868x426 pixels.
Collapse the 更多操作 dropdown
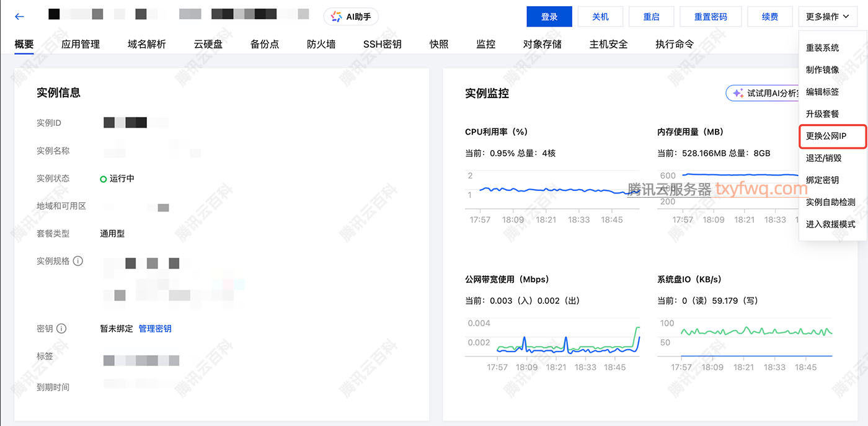click(827, 17)
